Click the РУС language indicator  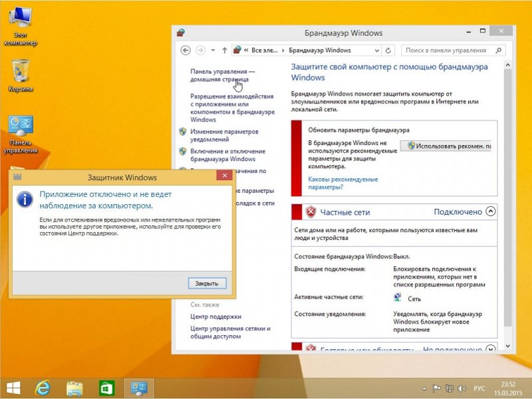pyautogui.click(x=479, y=388)
